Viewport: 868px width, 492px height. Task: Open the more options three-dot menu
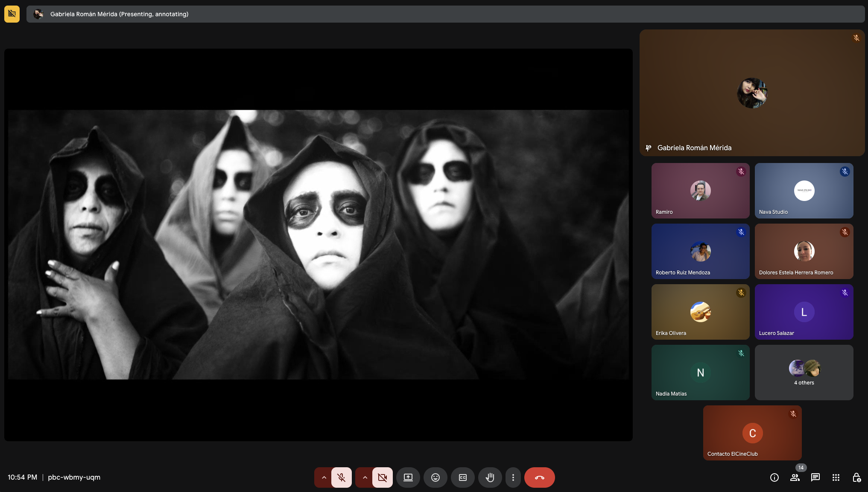tap(513, 477)
